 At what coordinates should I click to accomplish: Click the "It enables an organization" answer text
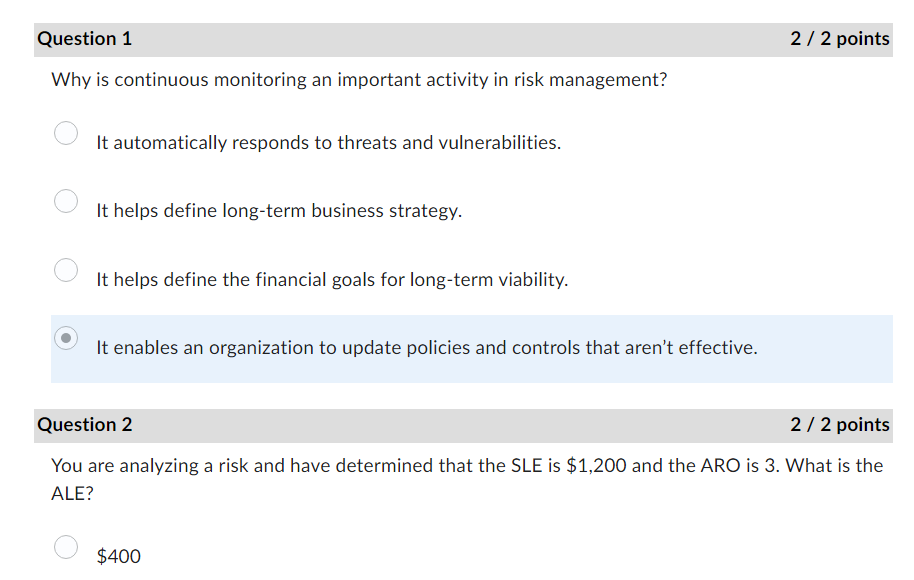(427, 348)
